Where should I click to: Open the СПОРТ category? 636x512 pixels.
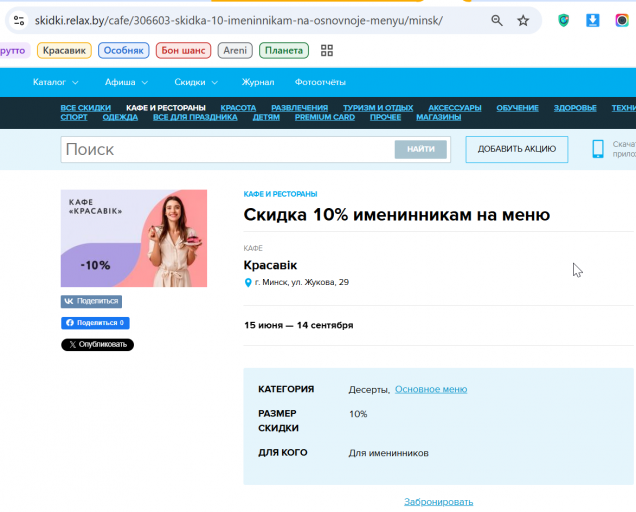[x=74, y=117]
